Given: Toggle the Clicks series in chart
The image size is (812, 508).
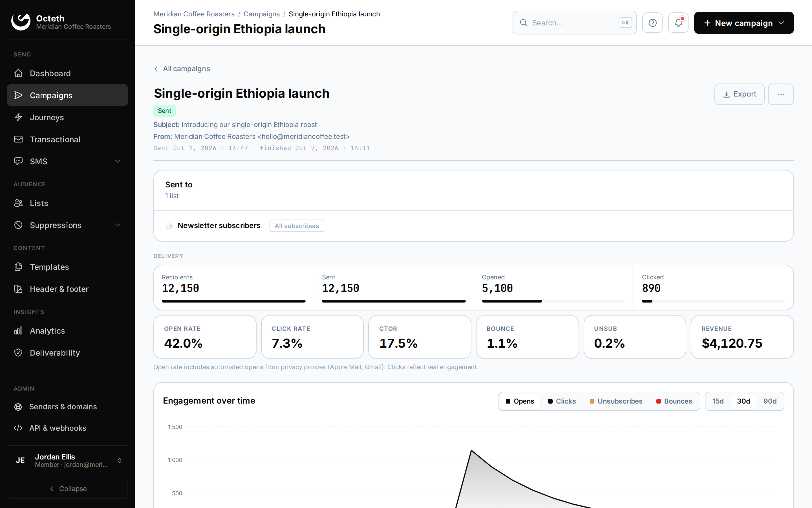Looking at the screenshot, I should [562, 401].
